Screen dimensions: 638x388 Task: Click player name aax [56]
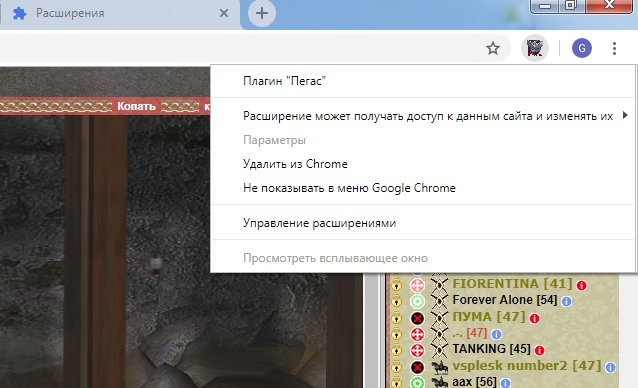click(474, 382)
